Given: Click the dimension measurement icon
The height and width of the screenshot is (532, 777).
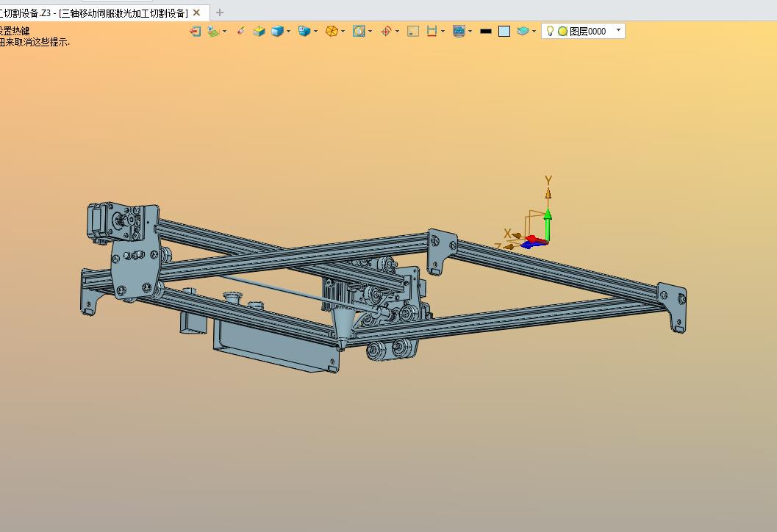Looking at the screenshot, I should 432,31.
